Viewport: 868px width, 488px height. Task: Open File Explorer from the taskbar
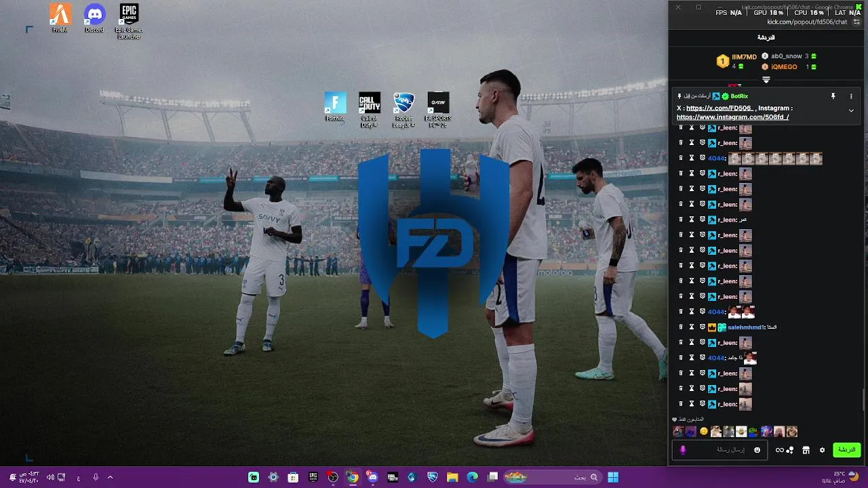[x=452, y=477]
